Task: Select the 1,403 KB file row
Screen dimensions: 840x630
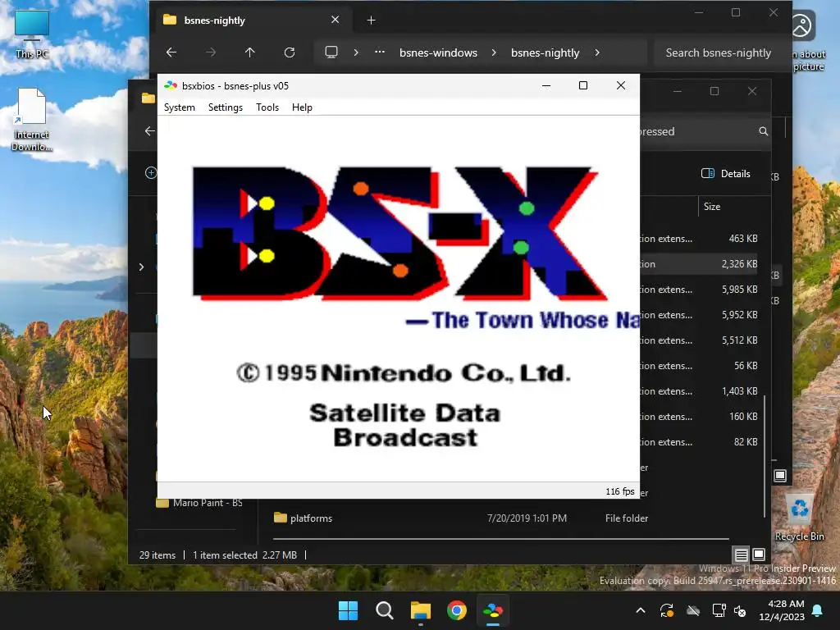Action: (699, 391)
